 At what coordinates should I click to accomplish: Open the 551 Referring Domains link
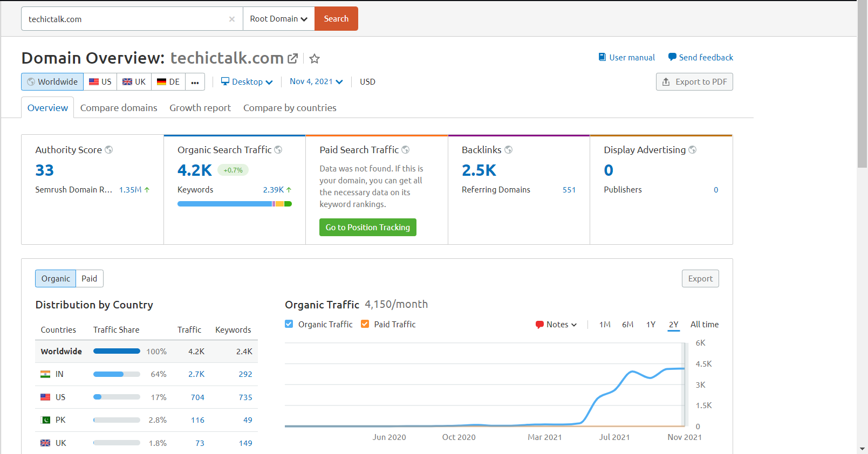(569, 190)
